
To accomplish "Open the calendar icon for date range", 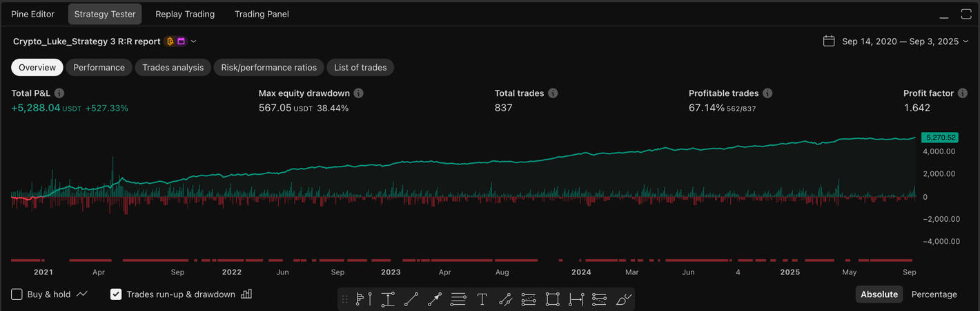I will 829,41.
